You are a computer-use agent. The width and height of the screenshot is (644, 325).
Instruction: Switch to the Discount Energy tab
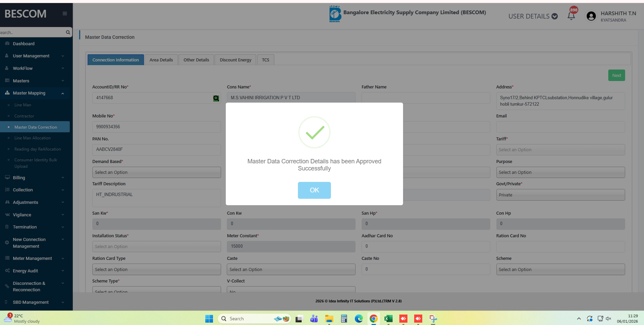pos(235,60)
